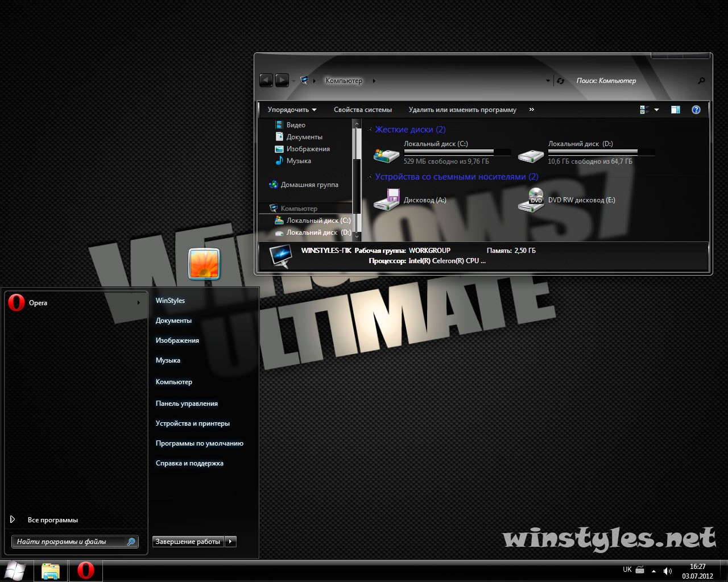This screenshot has width=728, height=582.
Task: Click the computer icon in address bar
Action: (x=304, y=81)
